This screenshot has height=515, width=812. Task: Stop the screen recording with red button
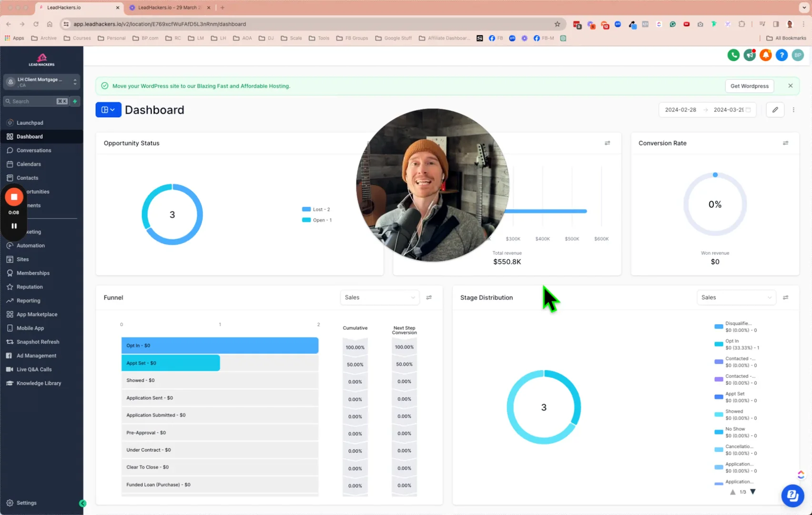tap(14, 197)
